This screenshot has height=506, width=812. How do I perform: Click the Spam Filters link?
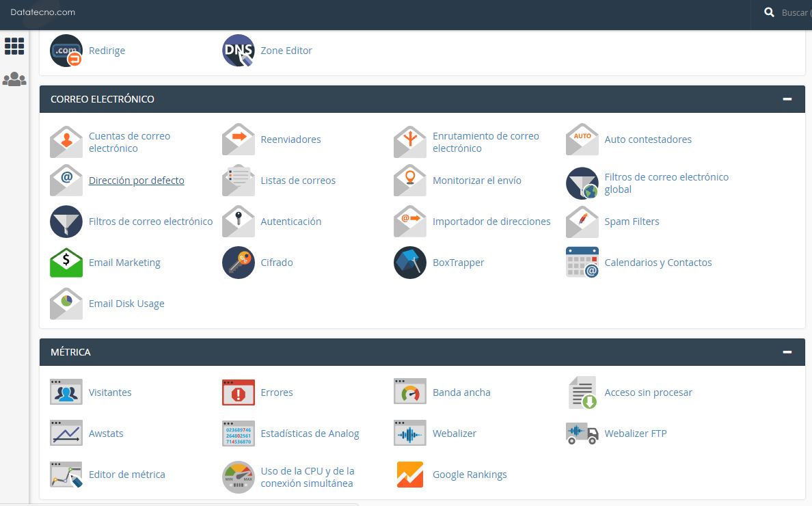pos(632,222)
